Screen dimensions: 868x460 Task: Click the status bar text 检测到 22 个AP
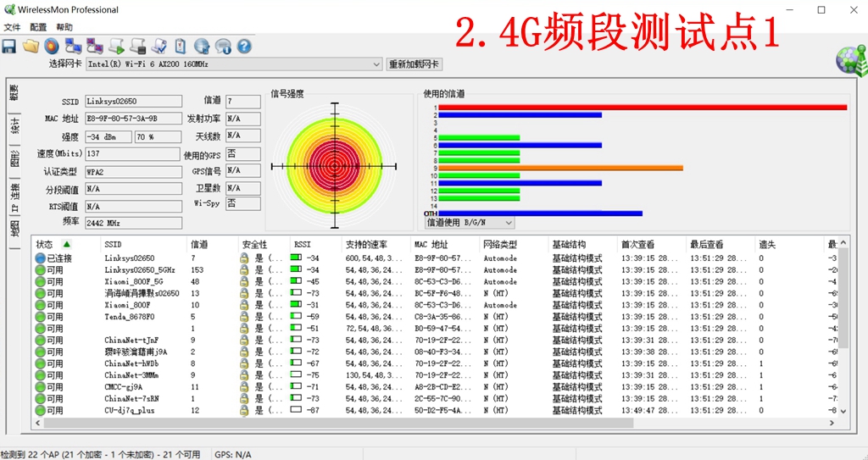click(x=101, y=454)
